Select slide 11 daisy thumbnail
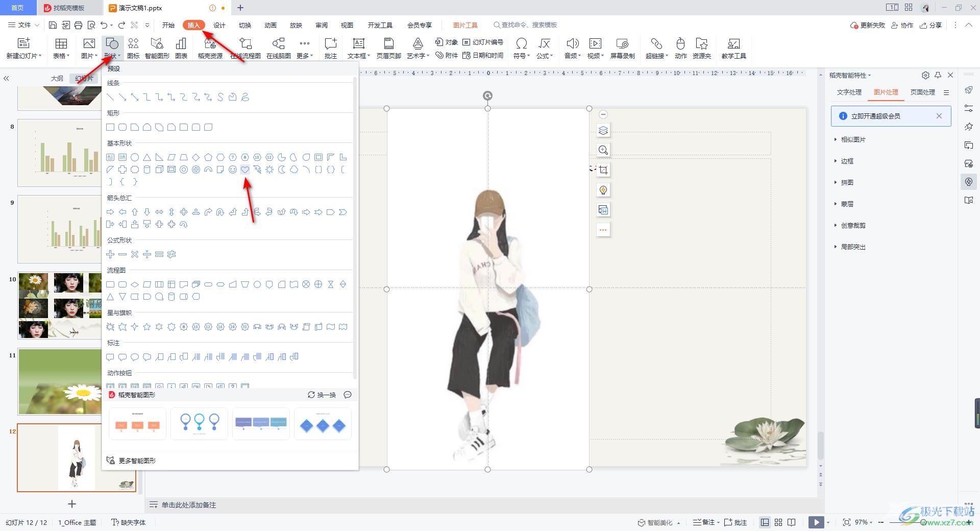Image resolution: width=980 pixels, height=531 pixels. (60, 381)
